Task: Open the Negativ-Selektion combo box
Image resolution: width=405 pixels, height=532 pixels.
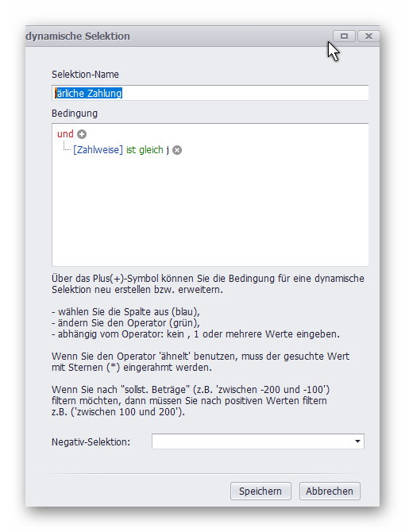Action: click(258, 441)
